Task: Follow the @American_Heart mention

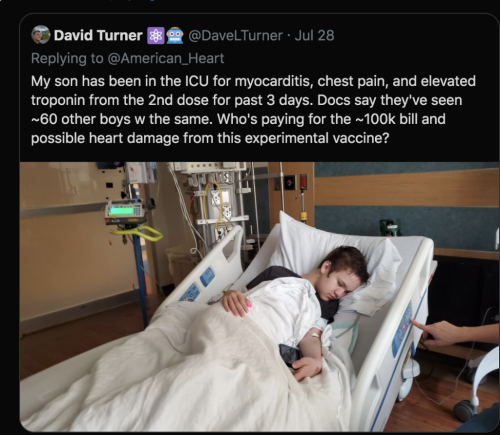Action: coord(166,59)
